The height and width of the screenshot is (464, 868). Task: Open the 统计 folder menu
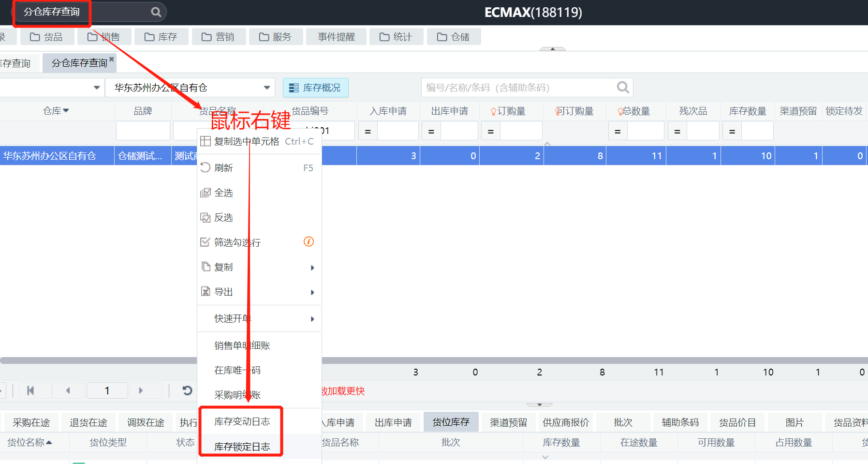[397, 37]
